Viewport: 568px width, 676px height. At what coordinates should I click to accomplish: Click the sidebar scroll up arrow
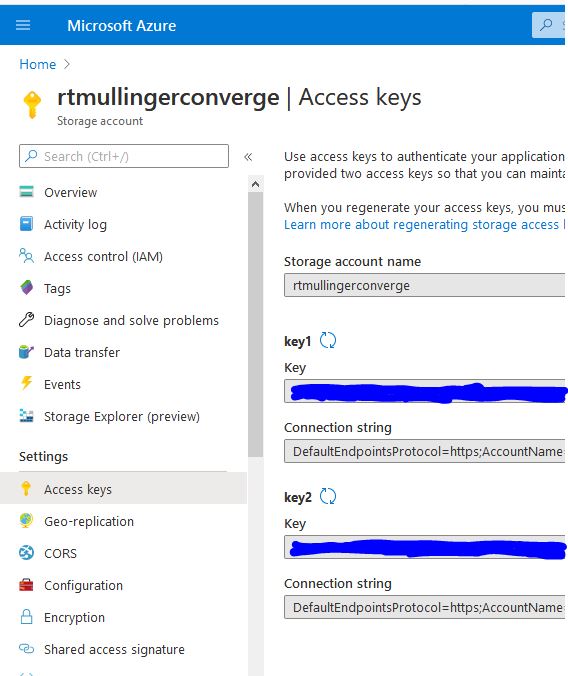[255, 185]
